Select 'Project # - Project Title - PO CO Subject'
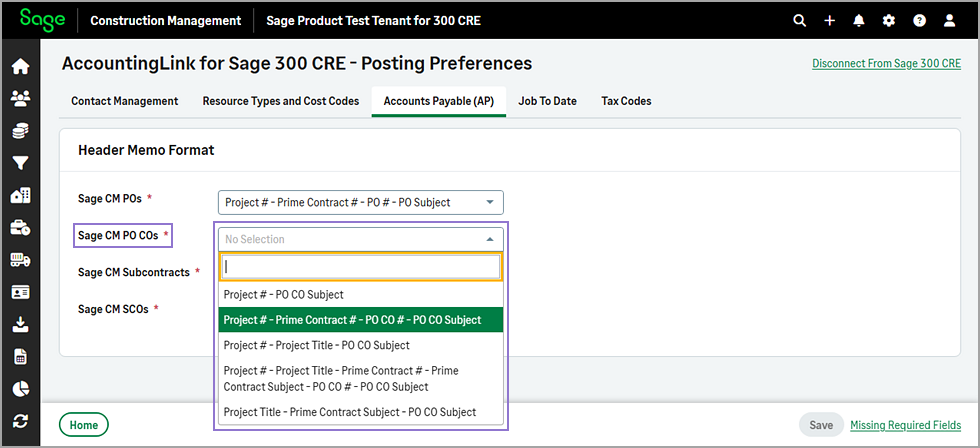The width and height of the screenshot is (980, 448). (361, 345)
